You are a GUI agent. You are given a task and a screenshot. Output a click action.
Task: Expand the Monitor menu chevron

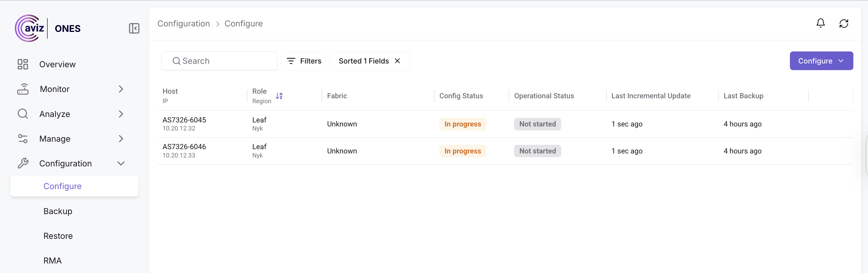121,89
